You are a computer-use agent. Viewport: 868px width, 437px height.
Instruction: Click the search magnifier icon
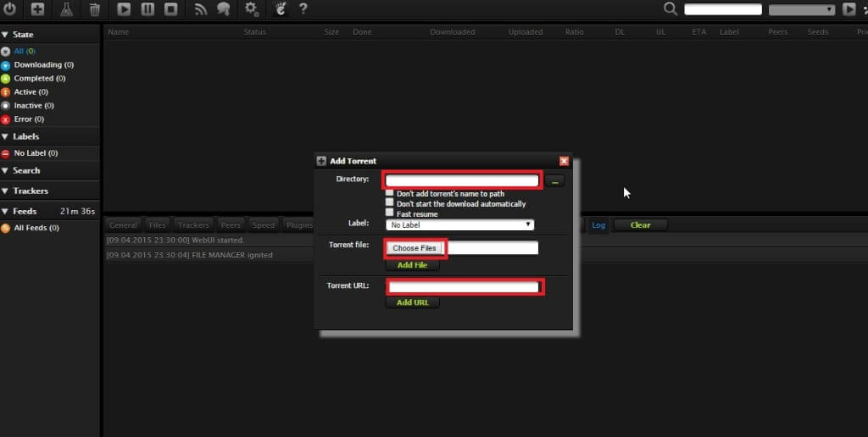point(670,9)
